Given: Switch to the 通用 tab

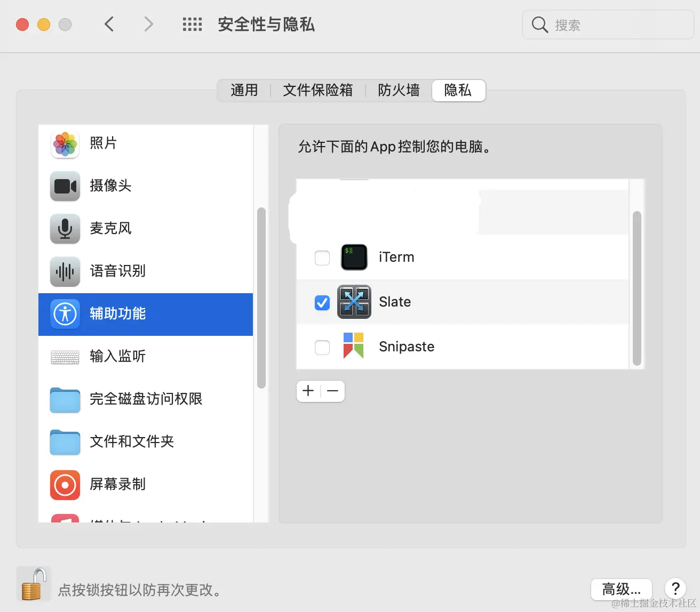Looking at the screenshot, I should pyautogui.click(x=244, y=90).
